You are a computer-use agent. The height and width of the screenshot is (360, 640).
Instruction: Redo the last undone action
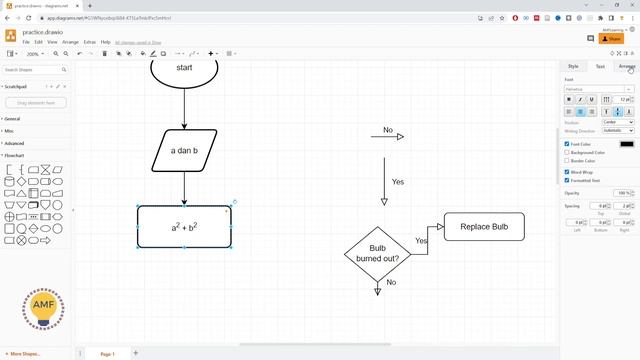coord(91,53)
